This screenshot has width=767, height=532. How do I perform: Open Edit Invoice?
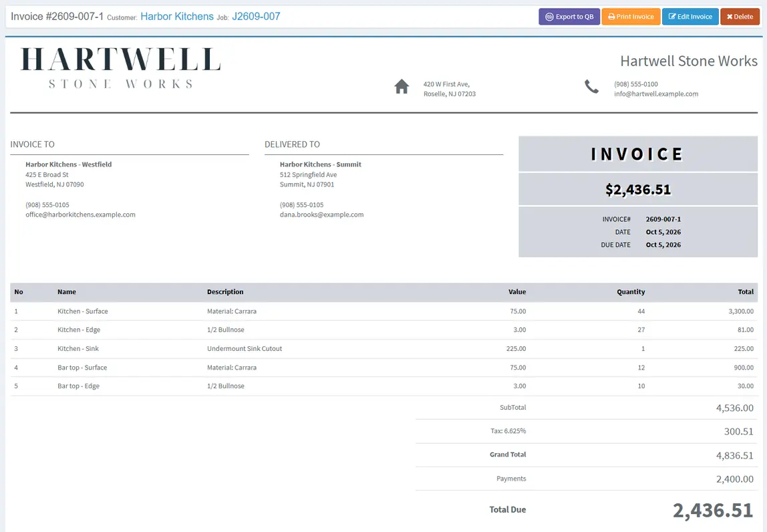click(690, 17)
